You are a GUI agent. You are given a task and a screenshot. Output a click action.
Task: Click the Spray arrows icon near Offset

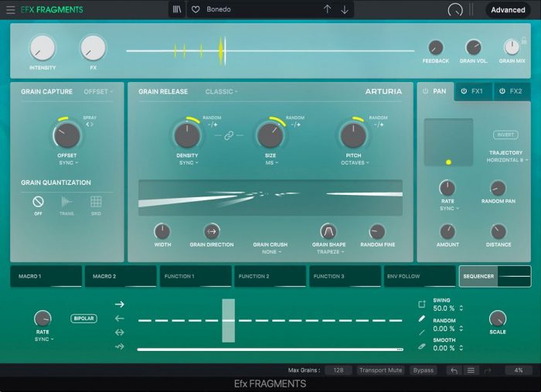pyautogui.click(x=90, y=124)
